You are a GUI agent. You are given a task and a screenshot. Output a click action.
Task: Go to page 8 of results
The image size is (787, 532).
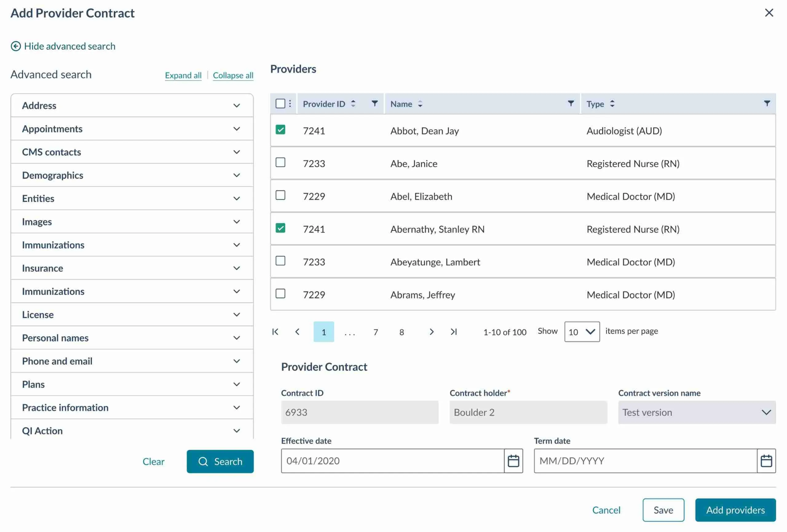click(x=401, y=332)
